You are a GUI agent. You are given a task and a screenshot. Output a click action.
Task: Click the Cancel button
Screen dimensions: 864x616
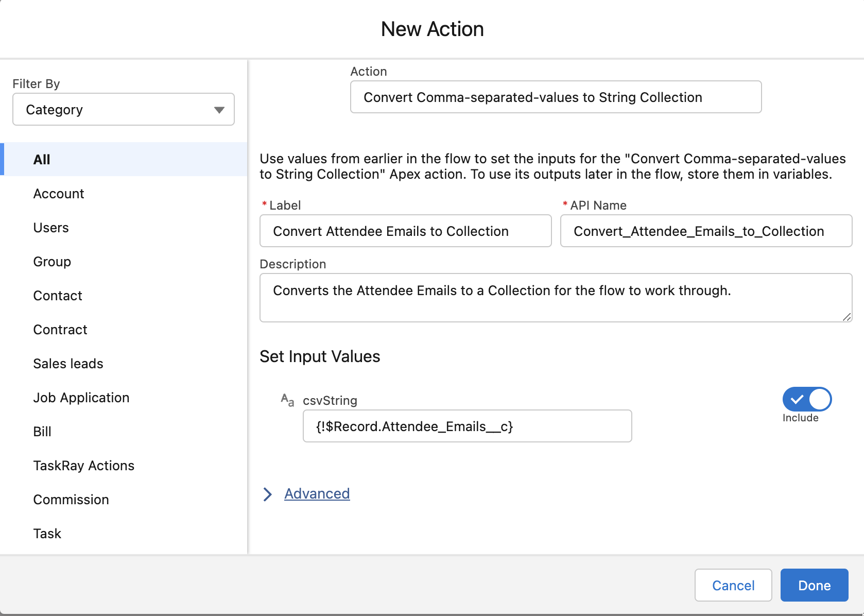pyautogui.click(x=733, y=585)
